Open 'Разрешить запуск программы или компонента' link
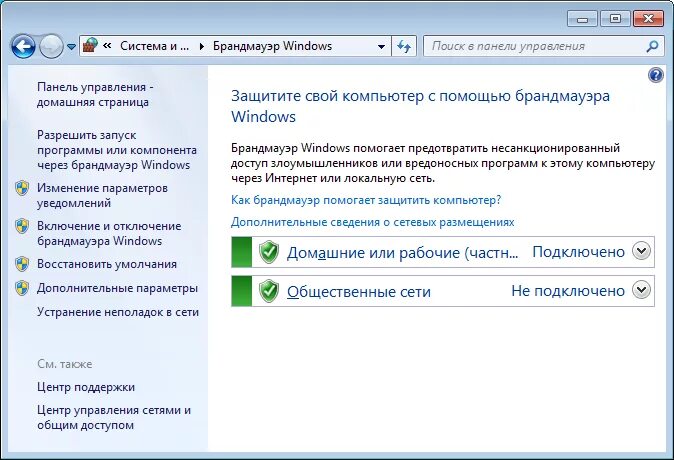674x460 pixels. point(116,150)
